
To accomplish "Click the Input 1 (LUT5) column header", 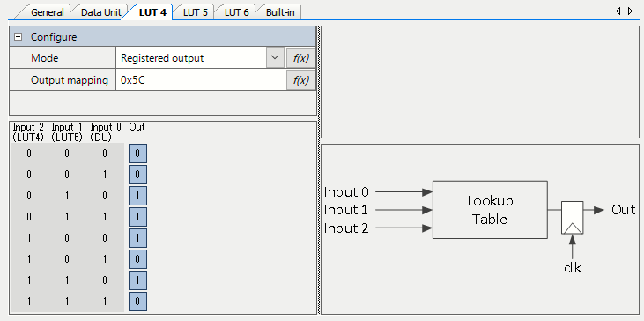I will tap(67, 132).
